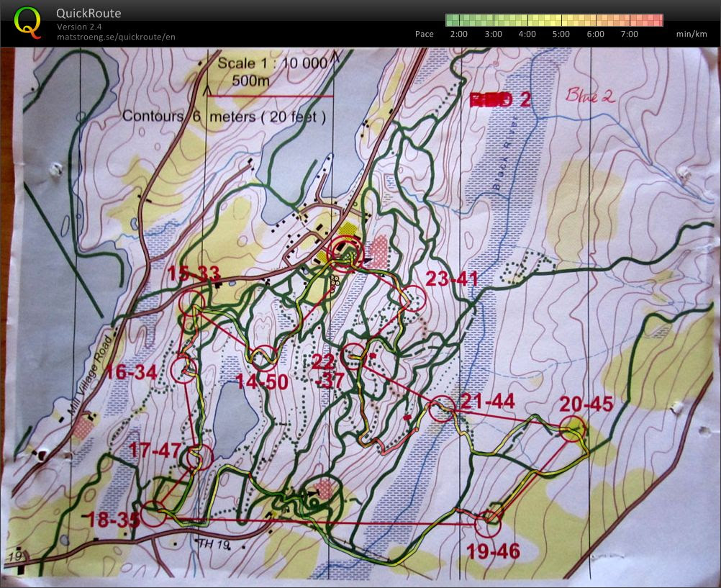
Task: Click control circle 21-44
Action: (442, 409)
